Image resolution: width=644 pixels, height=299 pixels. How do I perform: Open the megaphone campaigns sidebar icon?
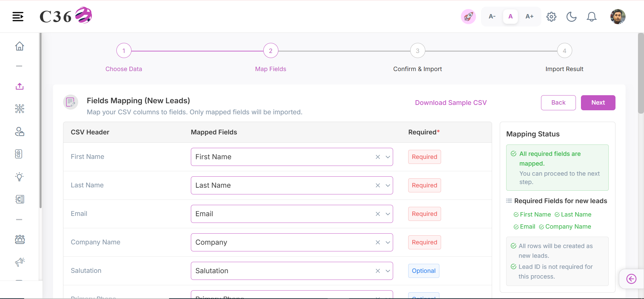pyautogui.click(x=19, y=262)
